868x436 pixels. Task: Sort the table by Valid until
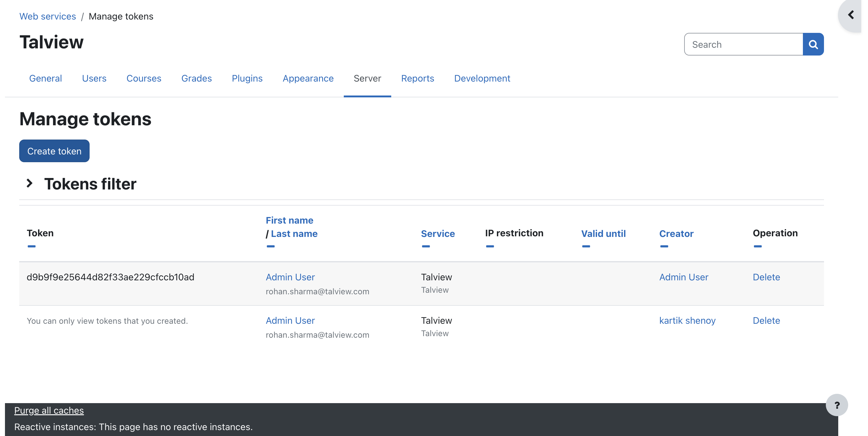pyautogui.click(x=603, y=233)
